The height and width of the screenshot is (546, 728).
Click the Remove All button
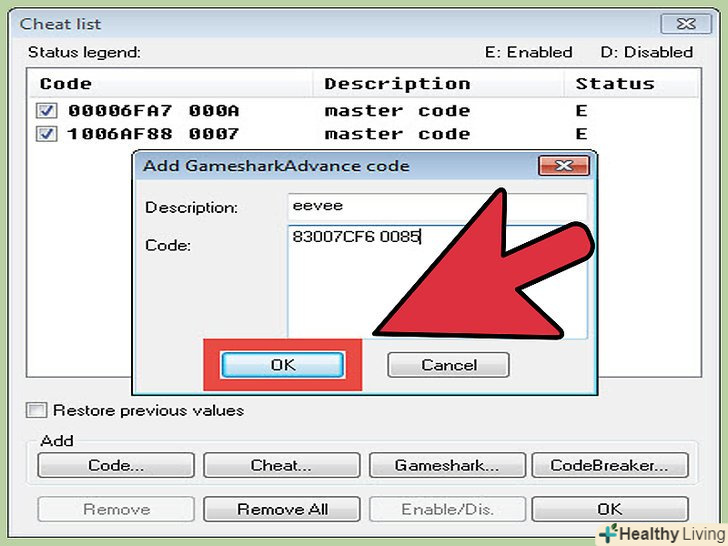(x=281, y=509)
